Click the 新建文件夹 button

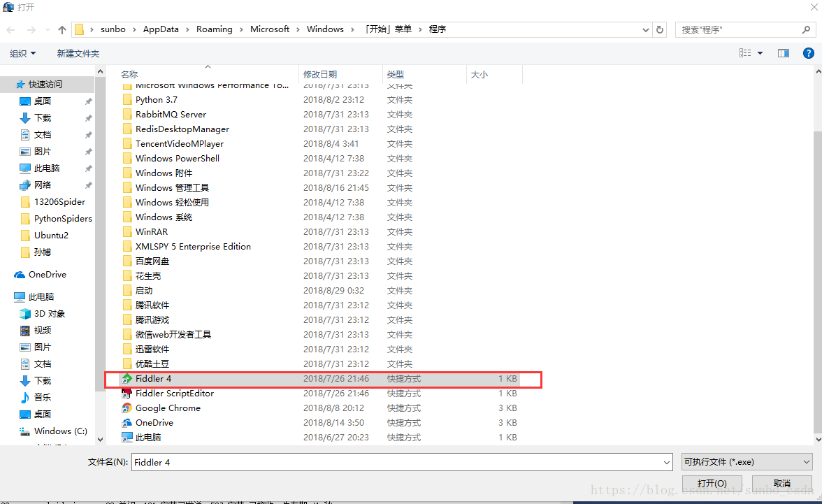[x=78, y=54]
